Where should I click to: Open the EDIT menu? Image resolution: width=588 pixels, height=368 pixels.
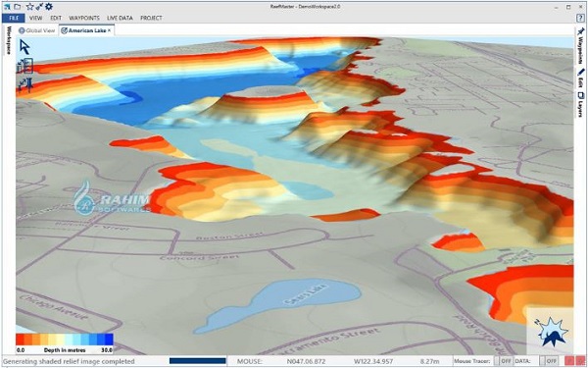pyautogui.click(x=56, y=18)
